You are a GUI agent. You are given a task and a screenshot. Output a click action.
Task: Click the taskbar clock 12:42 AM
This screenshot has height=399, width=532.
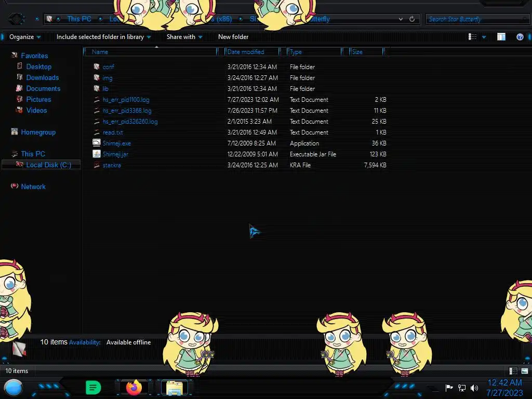click(504, 382)
